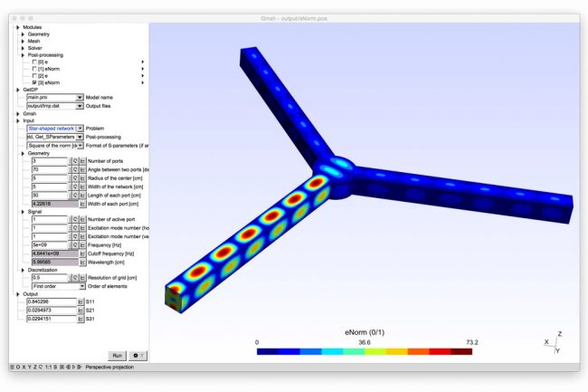Viewport: 588px width, 392px height.
Task: Open the Order of elements dropdown
Action: [81, 286]
